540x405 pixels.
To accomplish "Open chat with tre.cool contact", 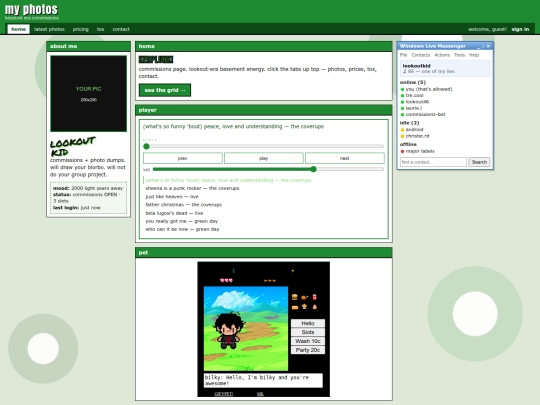I will click(414, 96).
